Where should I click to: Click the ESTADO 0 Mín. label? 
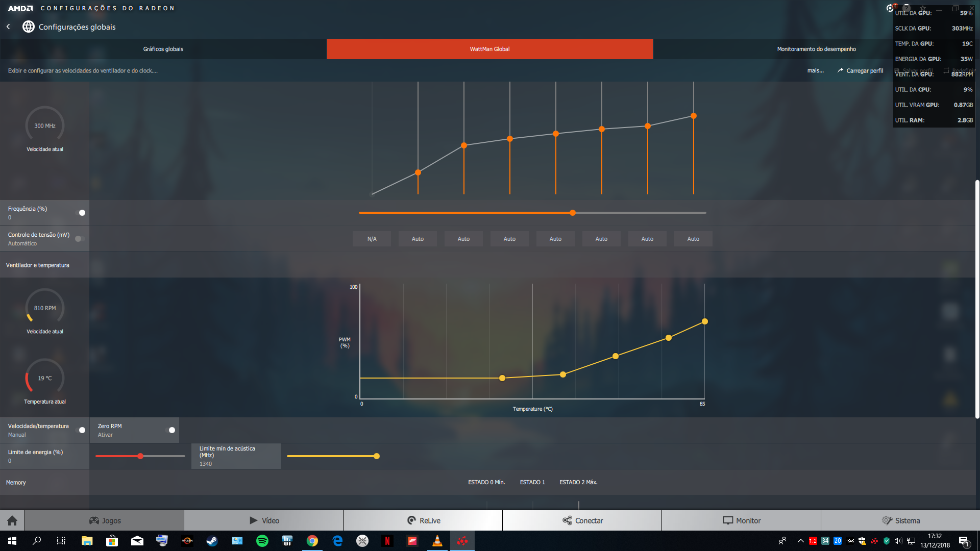coord(486,482)
